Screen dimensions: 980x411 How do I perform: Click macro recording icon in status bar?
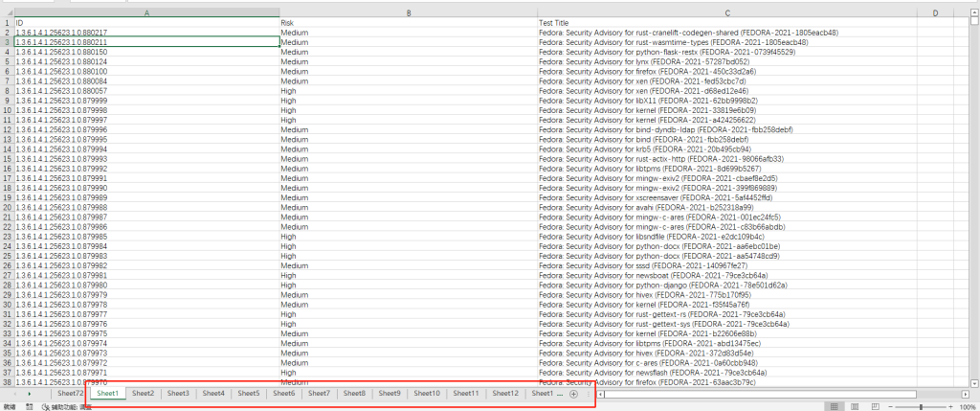pyautogui.click(x=30, y=407)
